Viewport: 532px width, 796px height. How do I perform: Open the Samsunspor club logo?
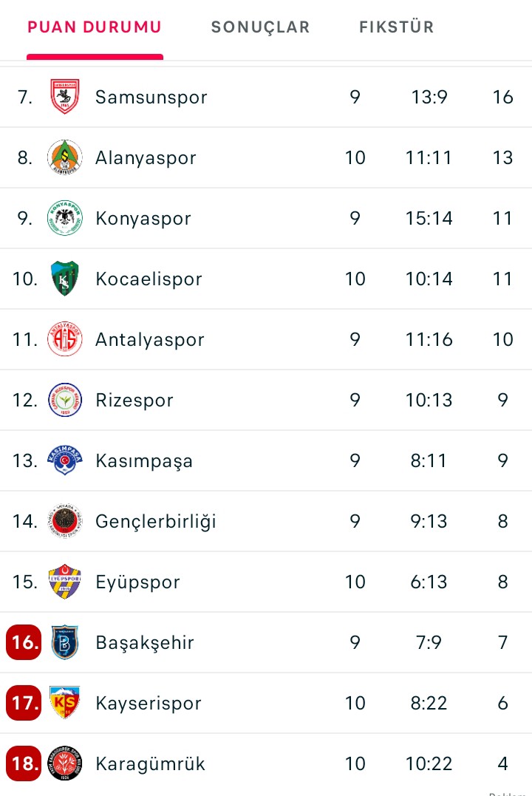(65, 97)
